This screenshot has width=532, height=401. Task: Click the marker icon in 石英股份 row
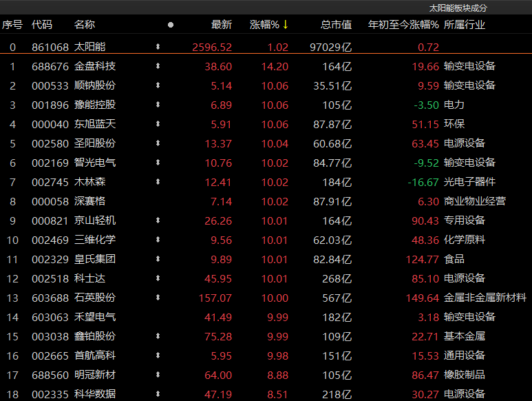(x=158, y=298)
